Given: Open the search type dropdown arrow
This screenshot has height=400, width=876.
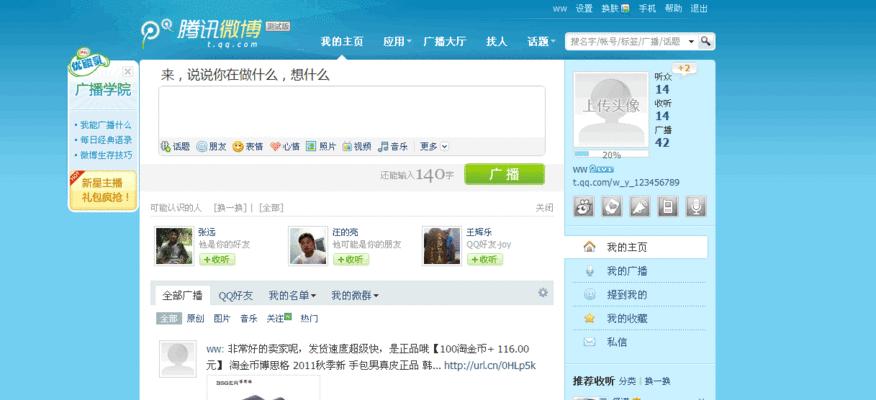Looking at the screenshot, I should pyautogui.click(x=691, y=41).
